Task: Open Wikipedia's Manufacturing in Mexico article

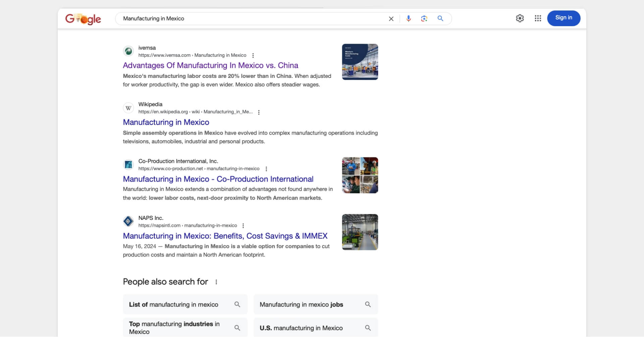Action: click(x=166, y=122)
